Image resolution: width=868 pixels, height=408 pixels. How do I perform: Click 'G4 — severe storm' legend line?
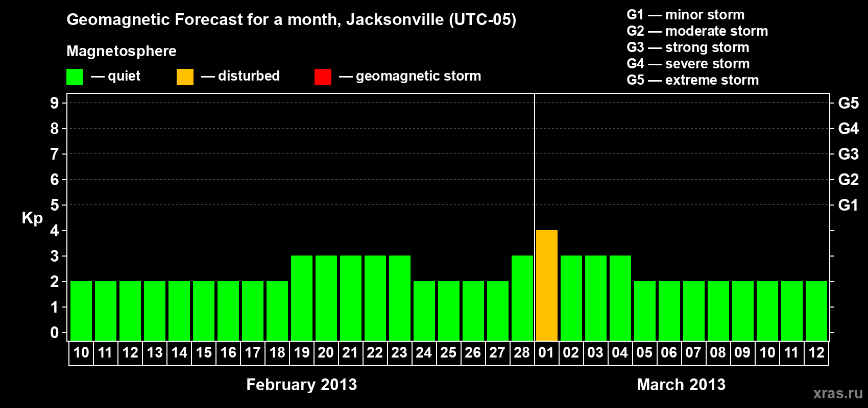[688, 64]
